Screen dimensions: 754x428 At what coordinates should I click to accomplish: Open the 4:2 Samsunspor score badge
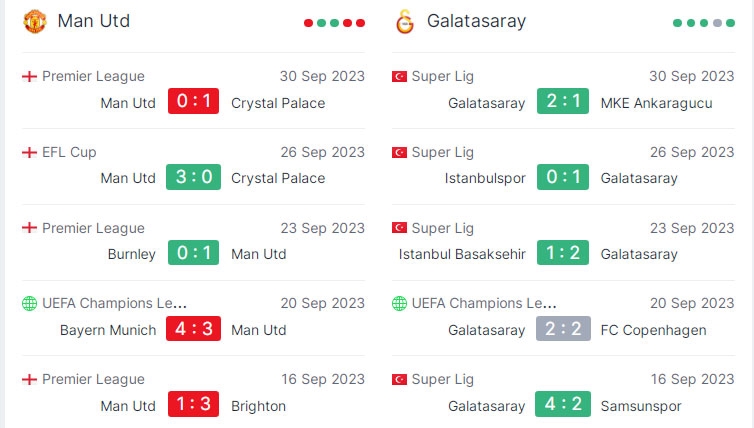point(563,404)
